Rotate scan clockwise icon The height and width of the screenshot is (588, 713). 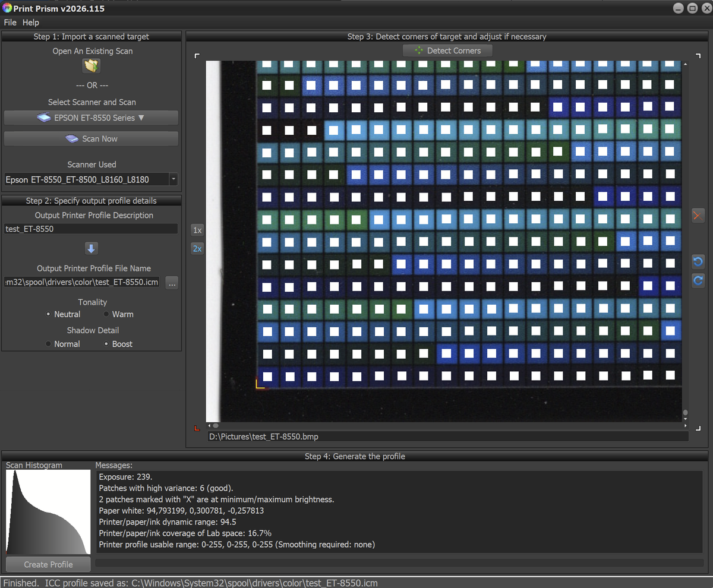point(698,280)
